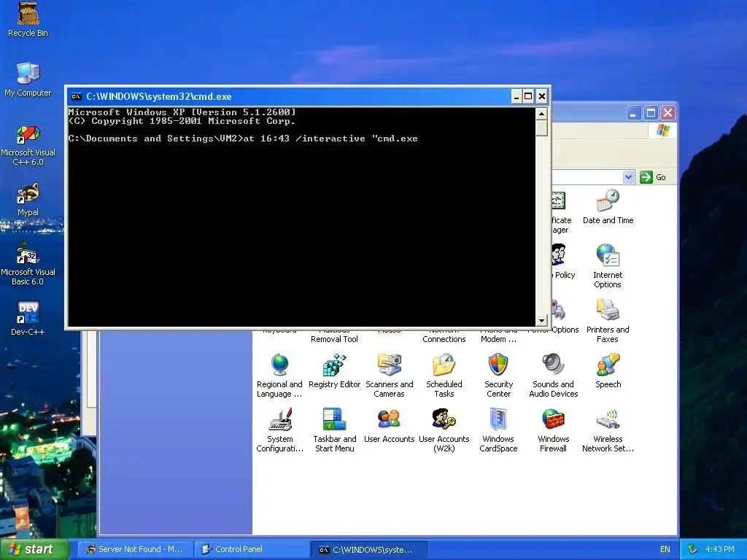Open Wireless Network Setup applet
Image resolution: width=747 pixels, height=560 pixels.
pyautogui.click(x=608, y=430)
